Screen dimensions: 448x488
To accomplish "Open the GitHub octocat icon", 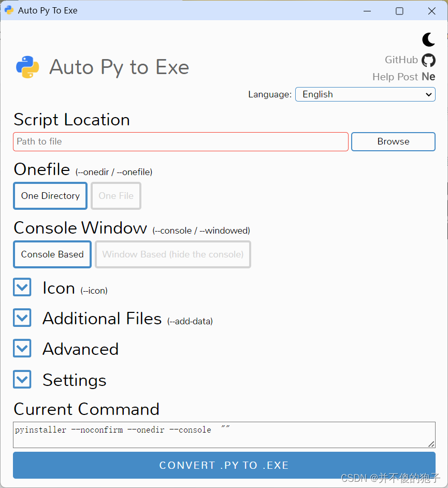I will tap(428, 60).
